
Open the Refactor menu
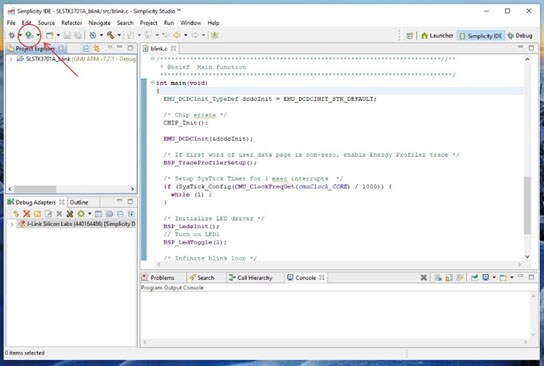tap(71, 23)
